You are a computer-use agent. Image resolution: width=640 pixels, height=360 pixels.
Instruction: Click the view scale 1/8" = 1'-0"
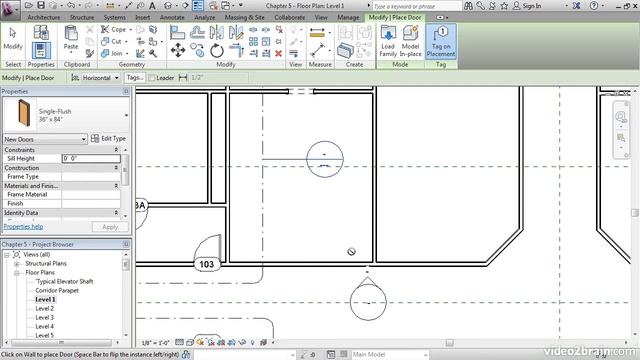(156, 343)
